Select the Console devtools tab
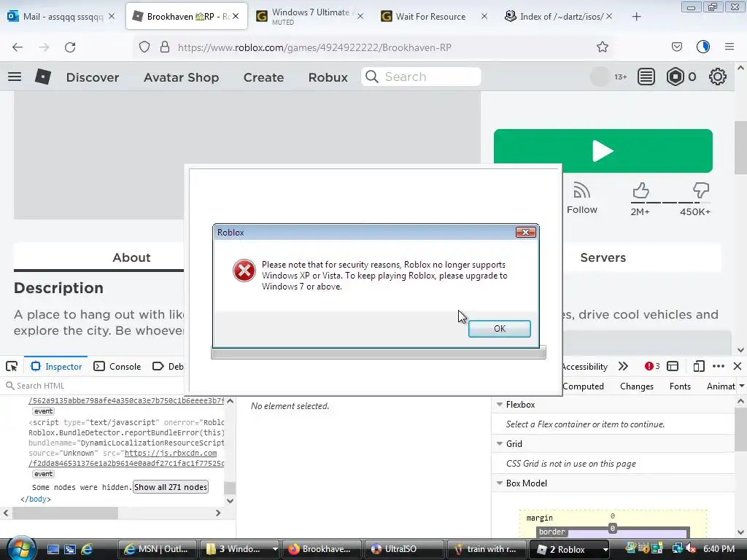 tap(117, 366)
